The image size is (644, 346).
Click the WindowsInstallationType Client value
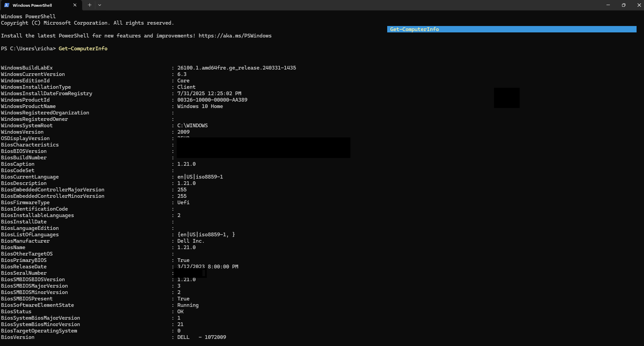pyautogui.click(x=187, y=87)
